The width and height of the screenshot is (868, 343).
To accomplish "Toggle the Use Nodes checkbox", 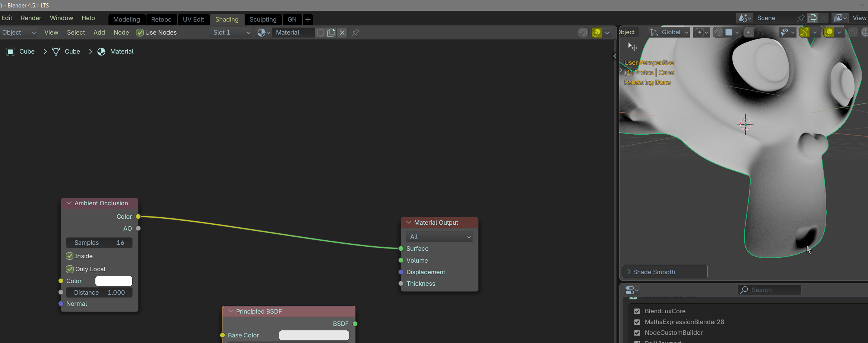I will click(140, 33).
